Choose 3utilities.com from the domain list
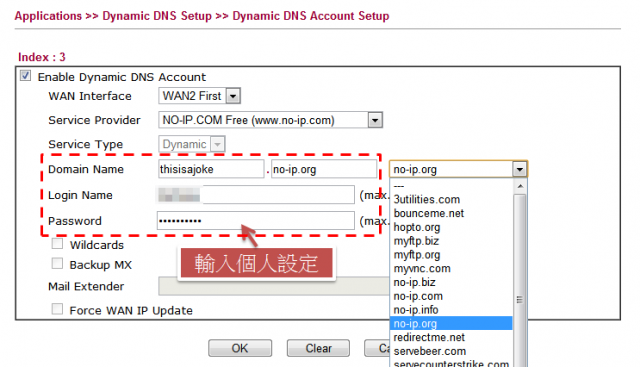This screenshot has height=367, width=640. tap(451, 199)
